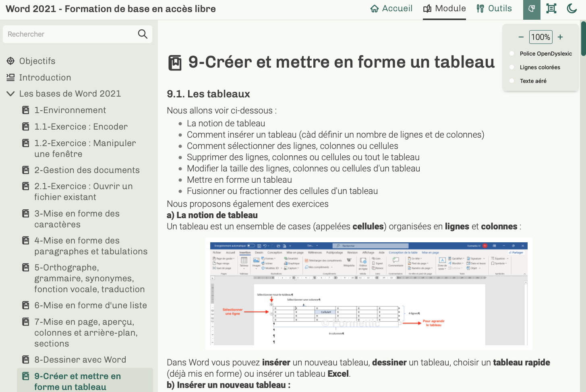Click the bullet text Mettre en forme un tableau
Viewport: 586px width, 392px height.
239,180
